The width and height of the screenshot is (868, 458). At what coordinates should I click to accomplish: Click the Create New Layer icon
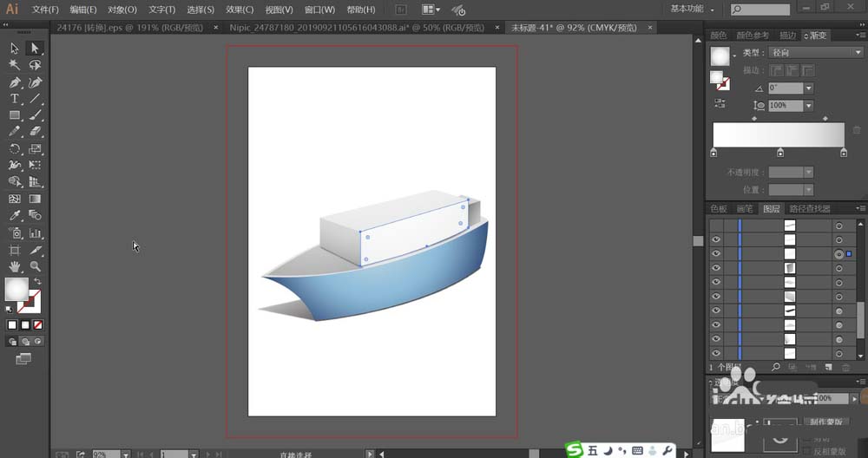point(828,367)
